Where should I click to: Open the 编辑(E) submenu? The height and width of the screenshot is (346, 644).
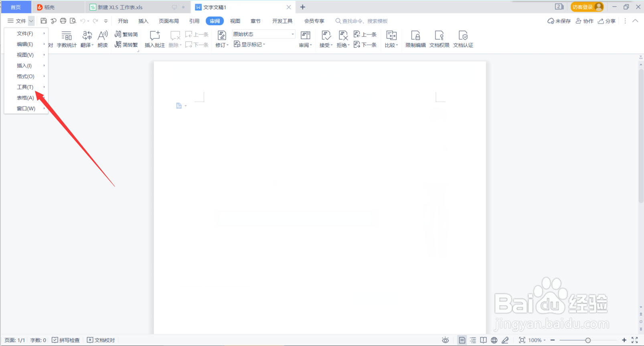click(x=26, y=44)
